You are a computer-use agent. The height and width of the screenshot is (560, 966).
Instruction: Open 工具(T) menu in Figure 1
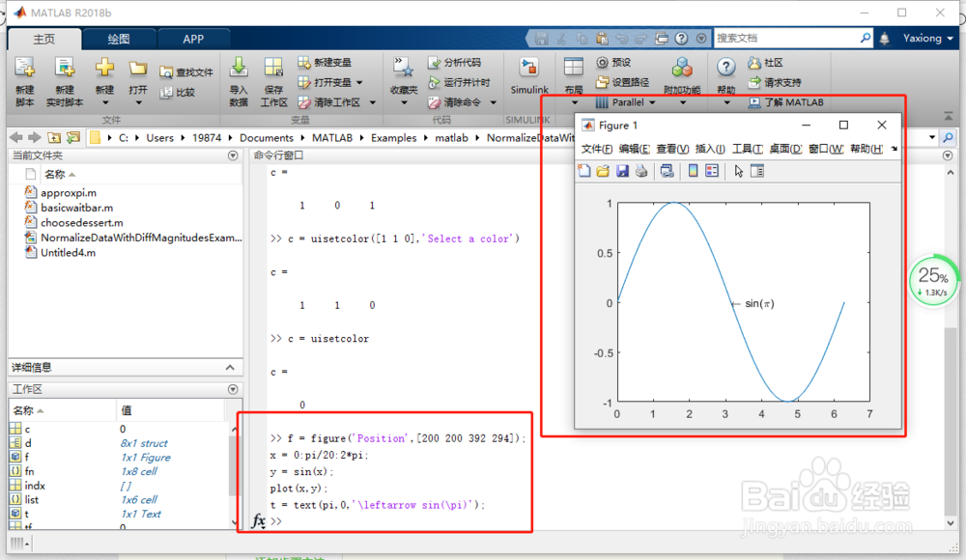[748, 149]
